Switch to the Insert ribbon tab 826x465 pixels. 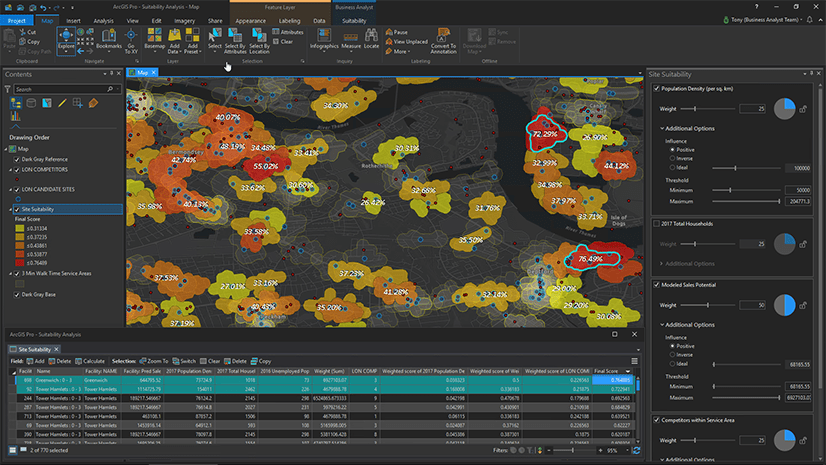click(73, 21)
